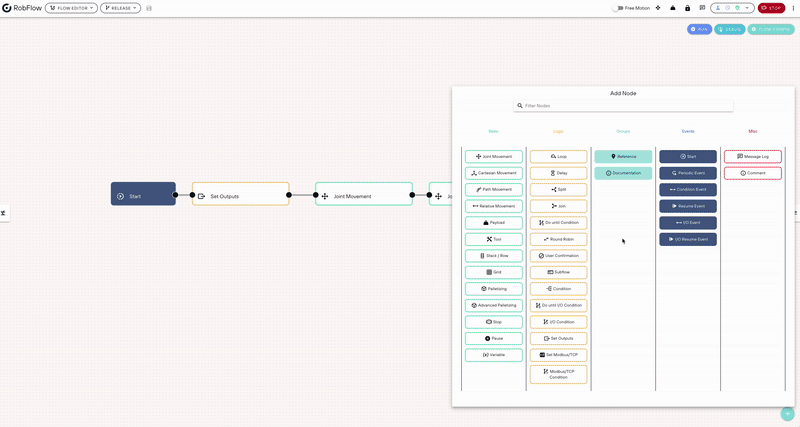The width and height of the screenshot is (800, 427).
Task: Add a User Confirmation node
Action: [559, 256]
